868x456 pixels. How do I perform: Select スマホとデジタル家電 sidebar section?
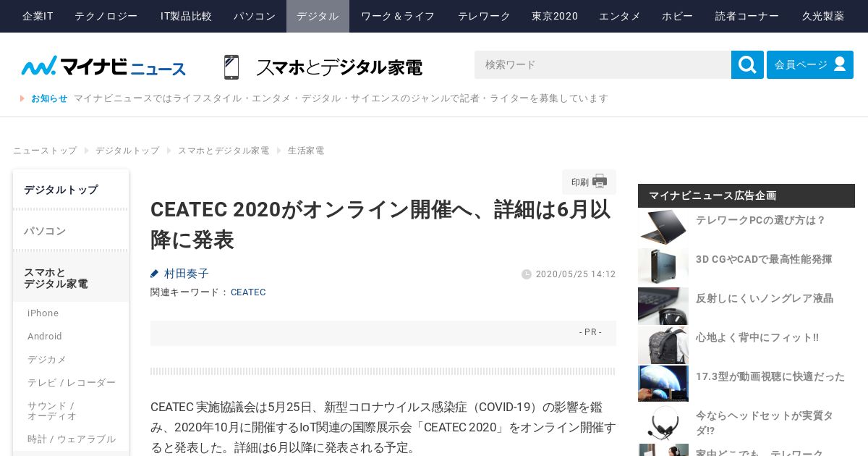click(71, 278)
